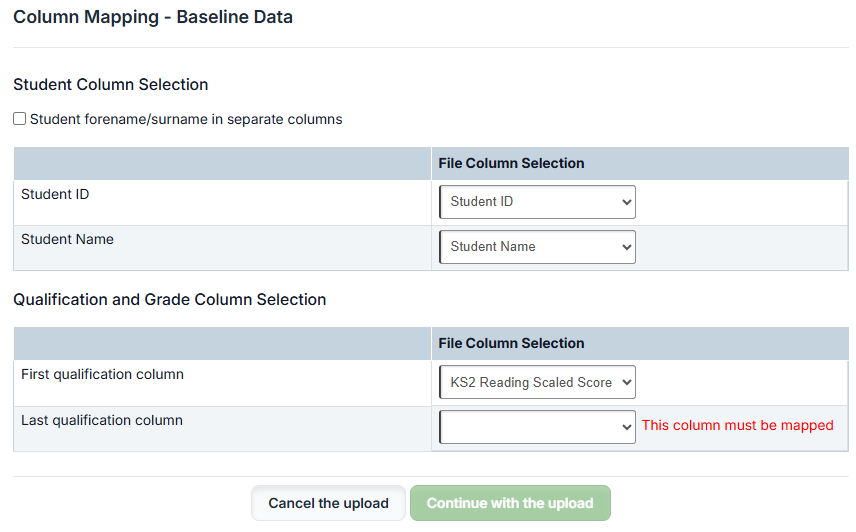
Task: Click the red 'This column must be mapped' message
Action: (738, 425)
